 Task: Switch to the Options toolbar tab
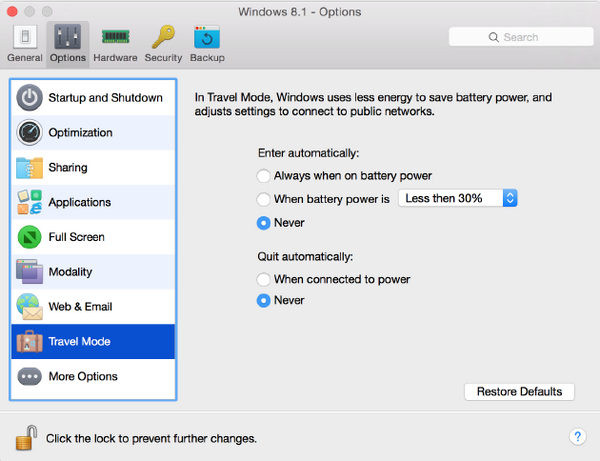67,43
